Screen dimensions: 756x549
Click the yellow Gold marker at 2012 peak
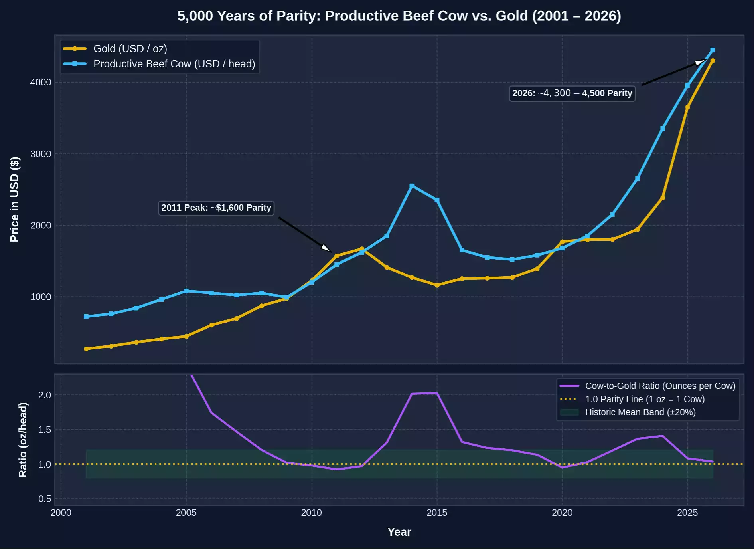pos(362,249)
